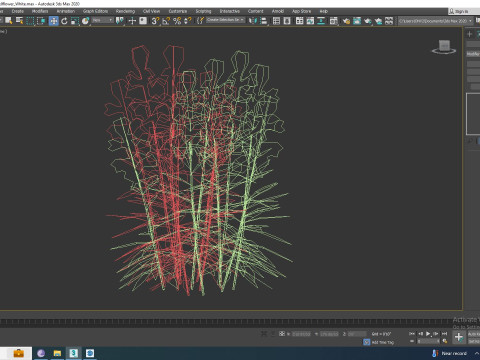Open the Rendering menu
The height and width of the screenshot is (360, 480).
coord(125,11)
